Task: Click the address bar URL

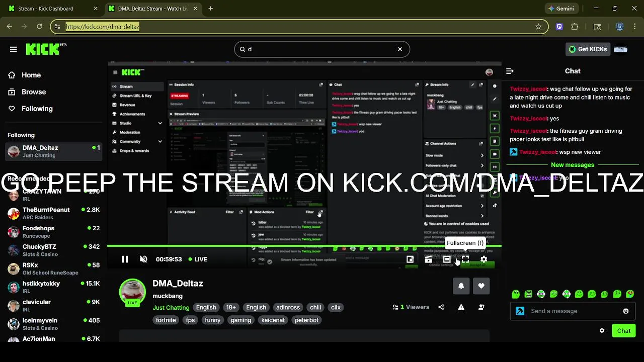Action: [103, 27]
